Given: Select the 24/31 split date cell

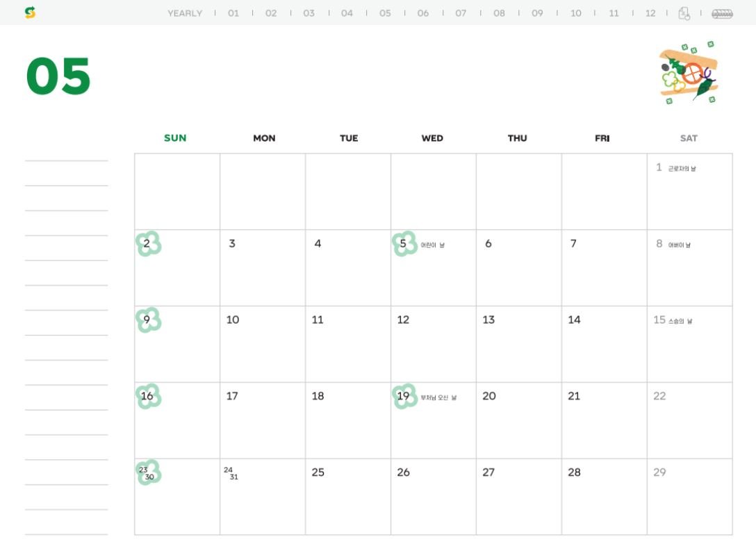Looking at the screenshot, I should tap(263, 496).
